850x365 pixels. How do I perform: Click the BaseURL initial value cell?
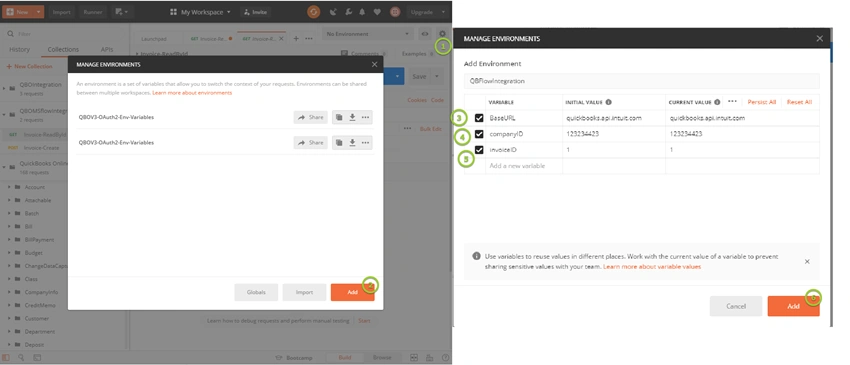614,118
